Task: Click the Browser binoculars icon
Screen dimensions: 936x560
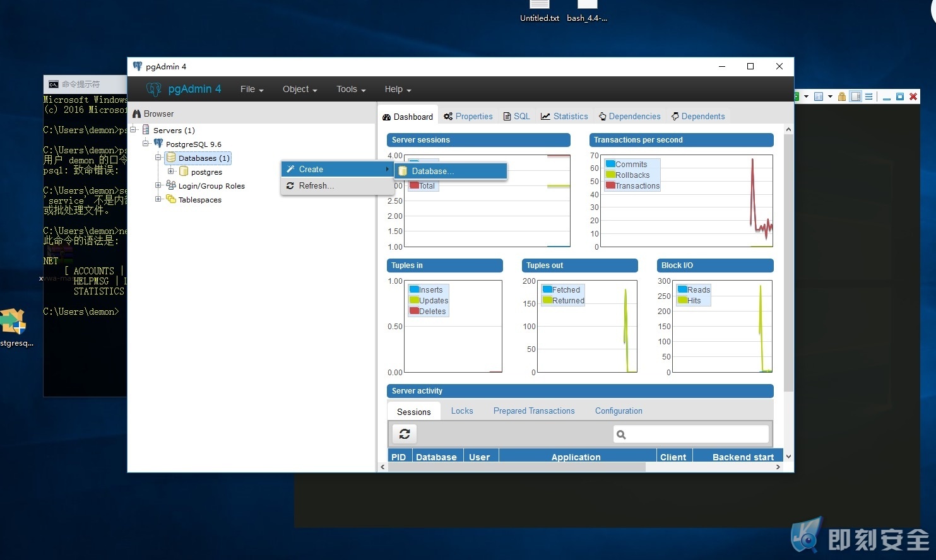Action: tap(136, 114)
